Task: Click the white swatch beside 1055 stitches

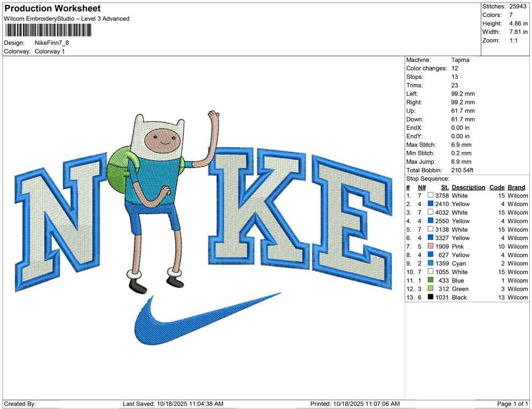Action: 430,272
